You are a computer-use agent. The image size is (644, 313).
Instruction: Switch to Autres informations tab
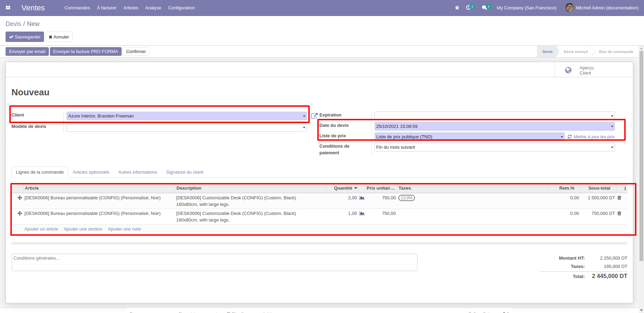138,172
